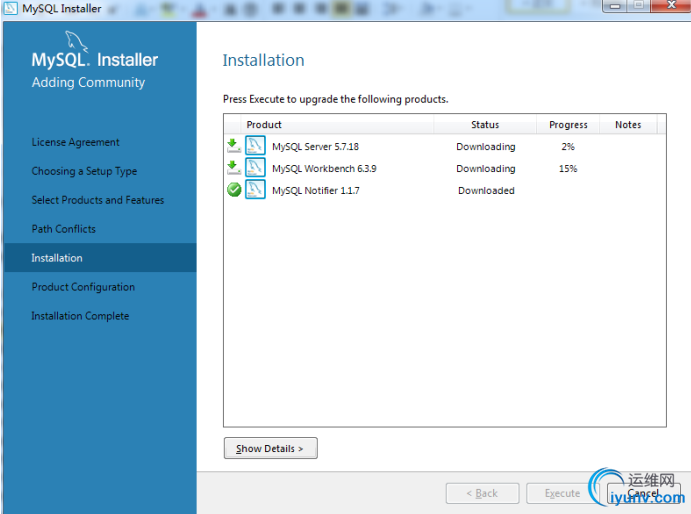691x514 pixels.
Task: Go to previous step with Back button
Action: coord(482,493)
